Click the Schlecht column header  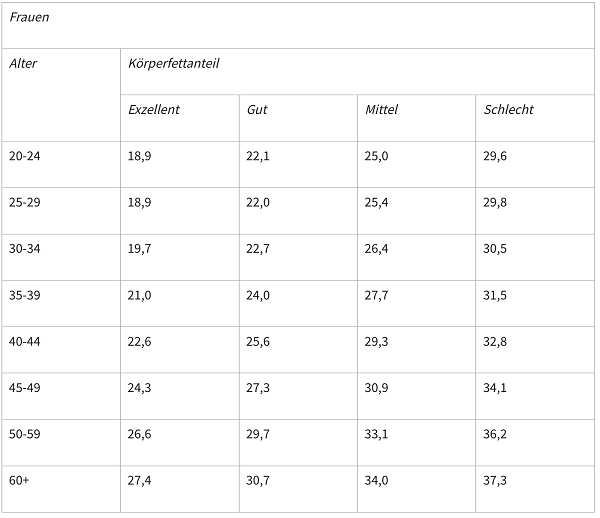click(508, 110)
